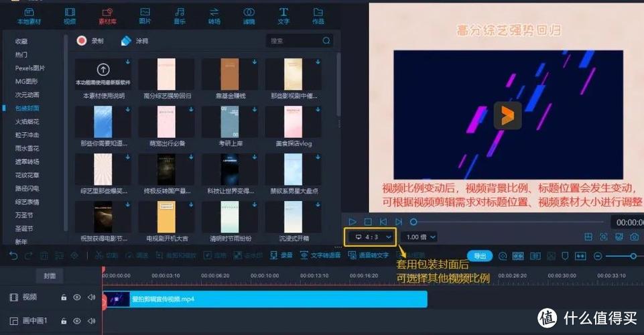Download the brown cover template beside 高分综艺强势回归
This screenshot has height=335, width=644.
[255, 62]
